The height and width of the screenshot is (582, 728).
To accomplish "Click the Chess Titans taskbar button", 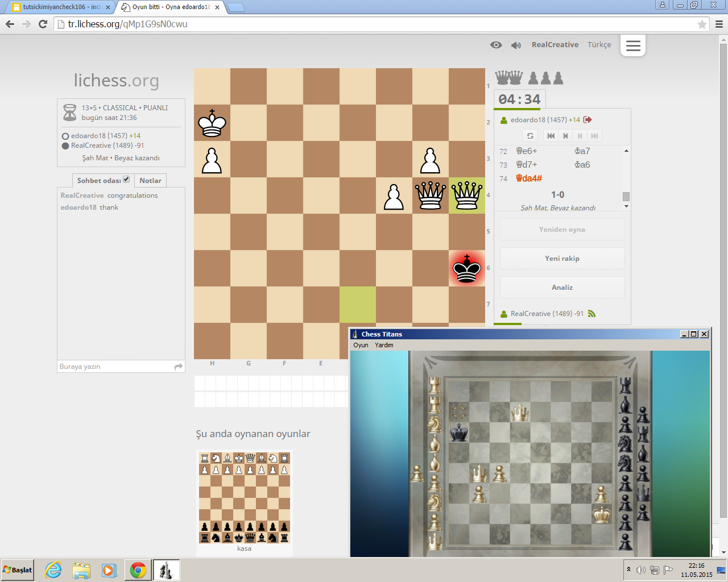I will (166, 570).
